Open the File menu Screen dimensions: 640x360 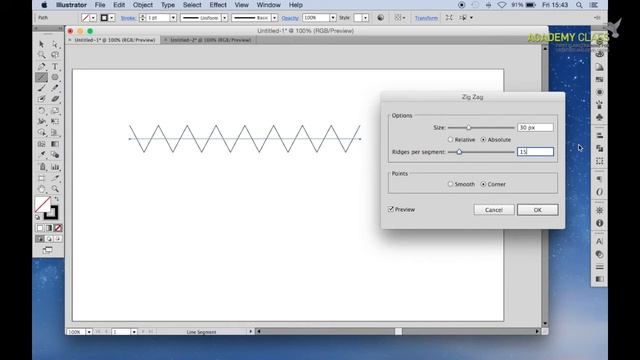coord(100,5)
